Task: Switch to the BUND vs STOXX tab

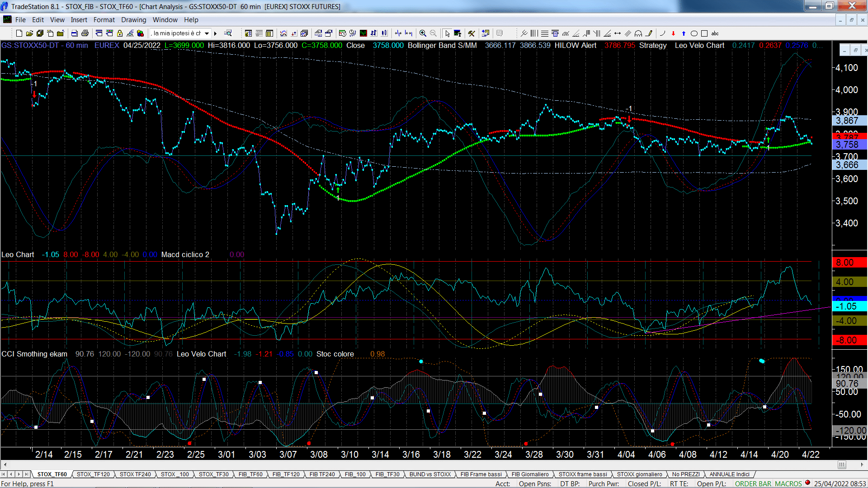Action: point(430,474)
